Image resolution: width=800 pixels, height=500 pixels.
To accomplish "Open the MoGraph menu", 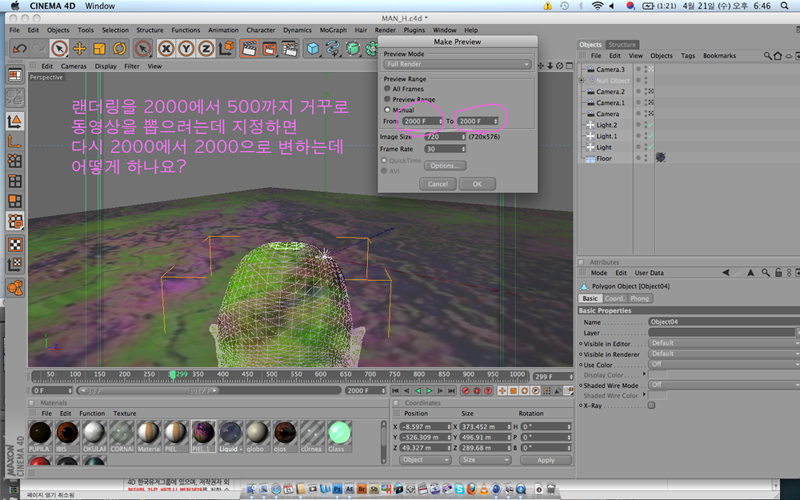I will point(333,30).
